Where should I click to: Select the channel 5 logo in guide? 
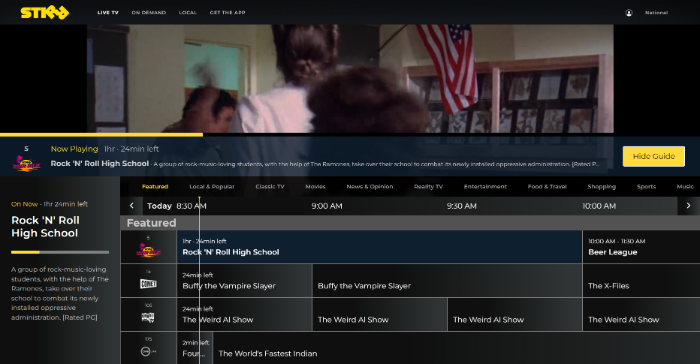(148, 250)
